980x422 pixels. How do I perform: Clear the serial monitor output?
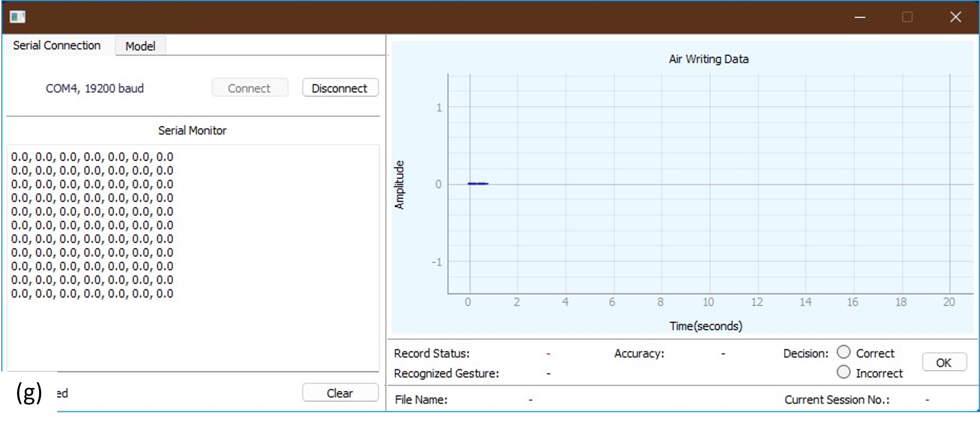pos(340,393)
